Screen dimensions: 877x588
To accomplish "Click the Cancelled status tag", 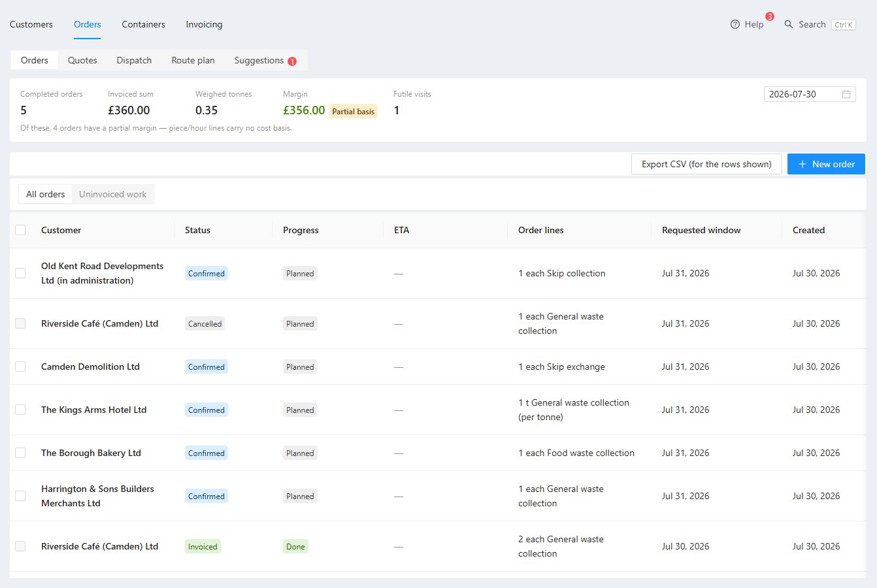I will (x=205, y=324).
